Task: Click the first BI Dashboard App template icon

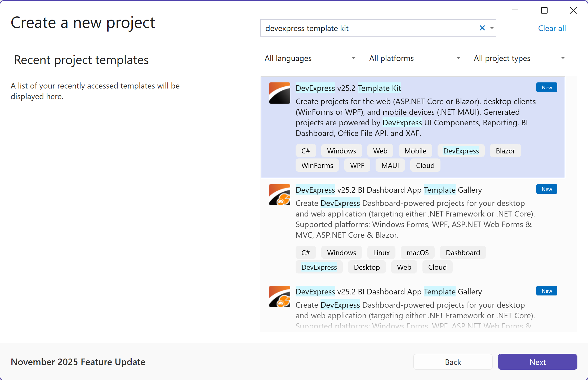Action: click(x=279, y=195)
